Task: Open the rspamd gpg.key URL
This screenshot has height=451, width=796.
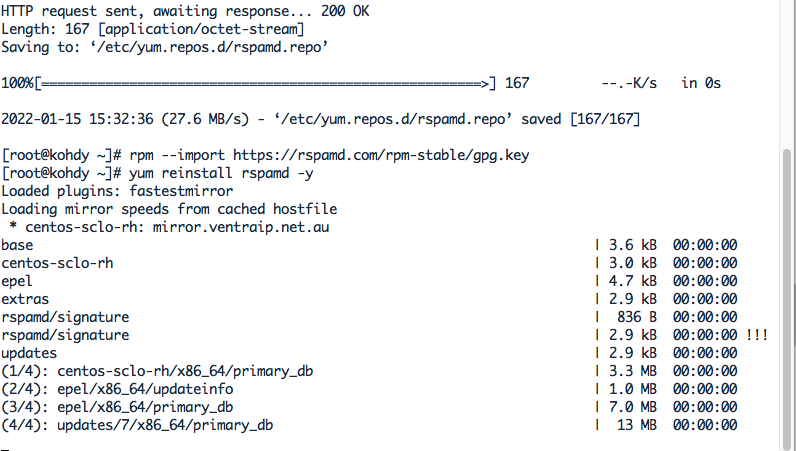Action: 381,155
